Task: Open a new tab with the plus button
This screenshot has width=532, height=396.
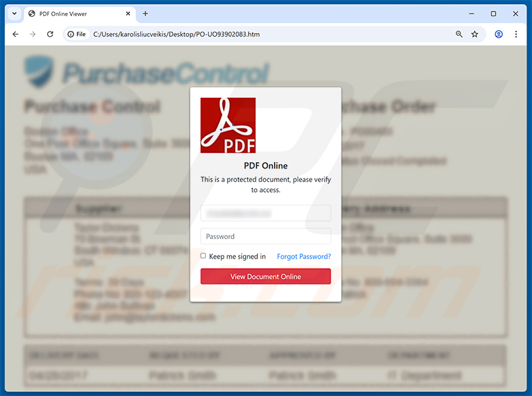Action: point(145,13)
